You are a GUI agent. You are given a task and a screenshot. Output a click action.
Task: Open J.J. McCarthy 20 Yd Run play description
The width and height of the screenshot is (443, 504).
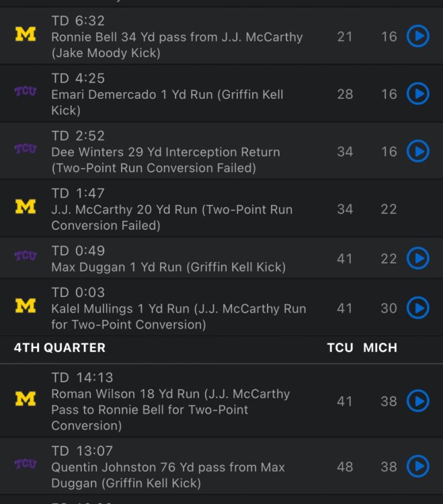(x=171, y=217)
